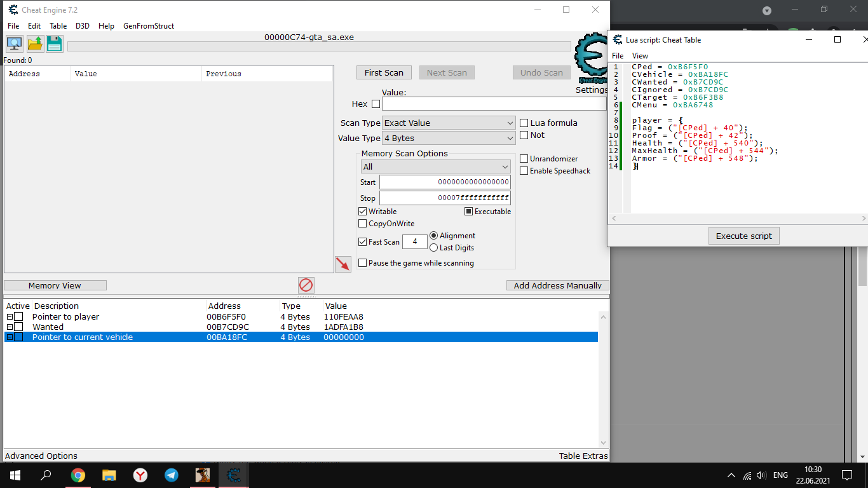The height and width of the screenshot is (488, 868).
Task: Click the floppy disk save icon
Action: 55,44
